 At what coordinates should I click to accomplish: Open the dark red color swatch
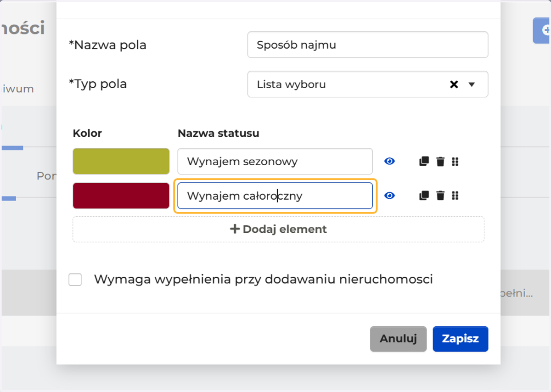pos(121,196)
